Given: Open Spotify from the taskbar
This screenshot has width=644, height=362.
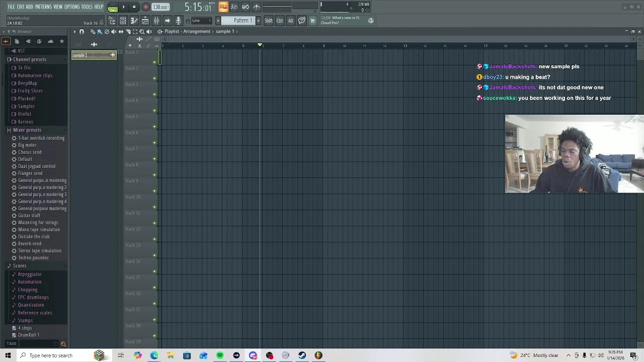Looking at the screenshot, I should pos(220,355).
